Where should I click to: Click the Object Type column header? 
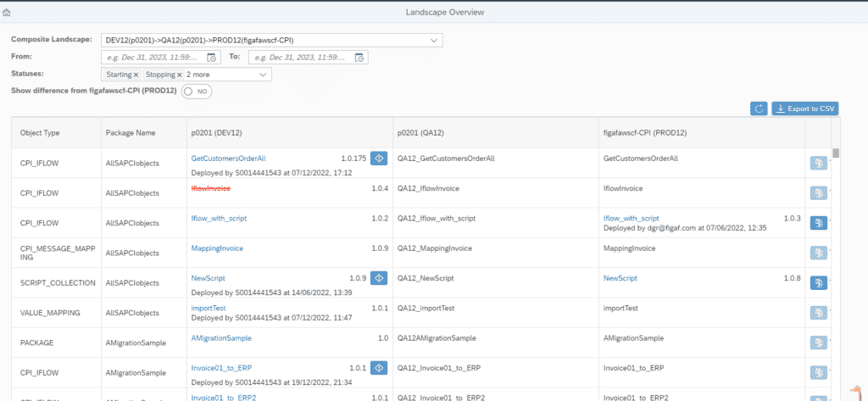point(40,133)
